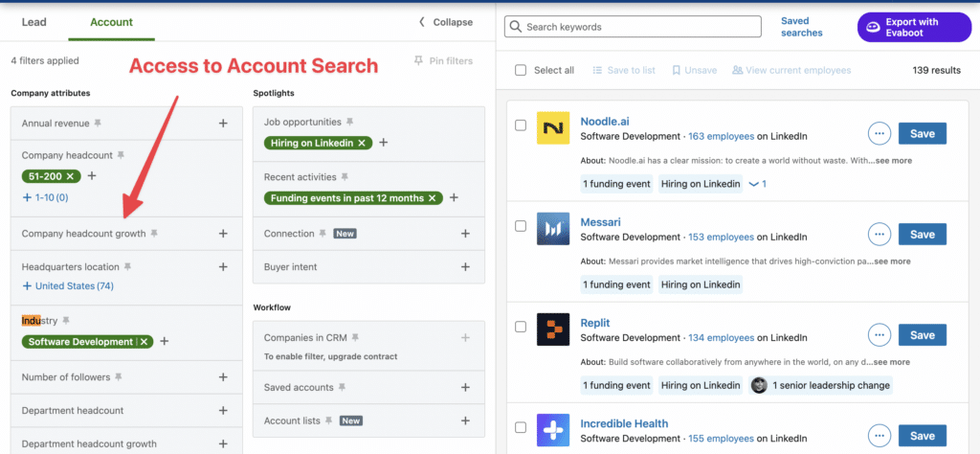Pin the Job opportunities filter

(x=350, y=122)
